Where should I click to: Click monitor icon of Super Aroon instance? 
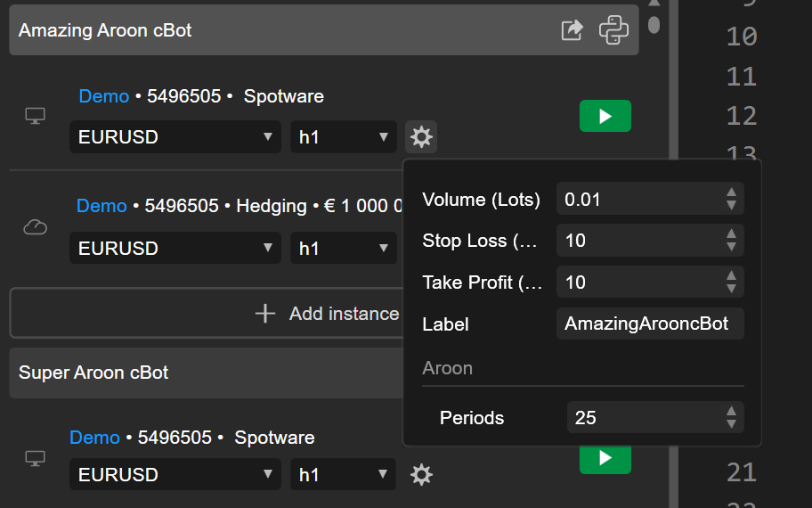35,458
